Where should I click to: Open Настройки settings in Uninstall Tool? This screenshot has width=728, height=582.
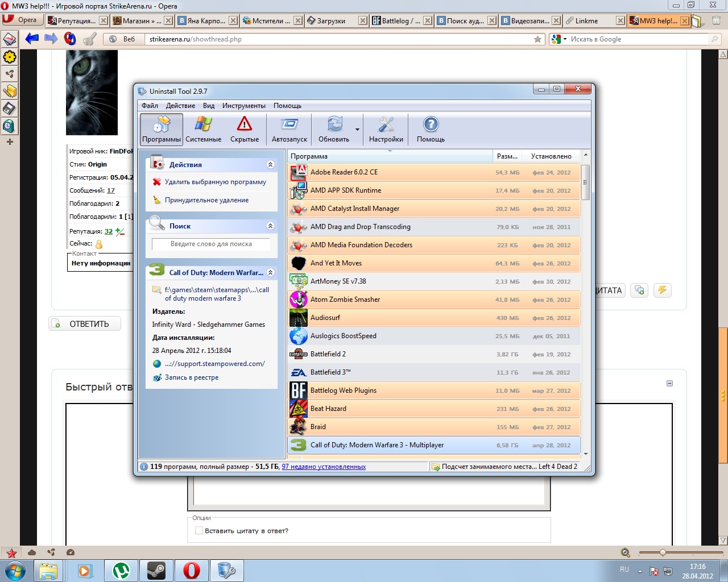pyautogui.click(x=386, y=129)
